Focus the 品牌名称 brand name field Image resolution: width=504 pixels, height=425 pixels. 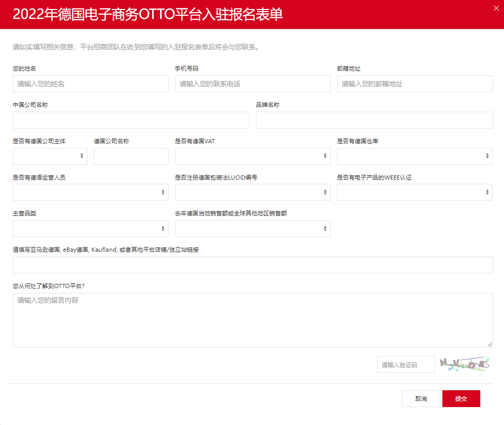pyautogui.click(x=374, y=120)
